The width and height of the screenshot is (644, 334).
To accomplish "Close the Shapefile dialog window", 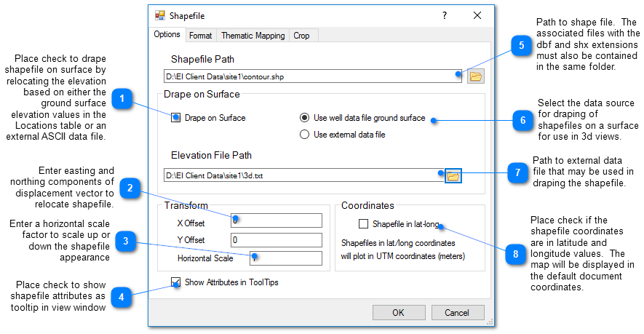I will click(477, 15).
